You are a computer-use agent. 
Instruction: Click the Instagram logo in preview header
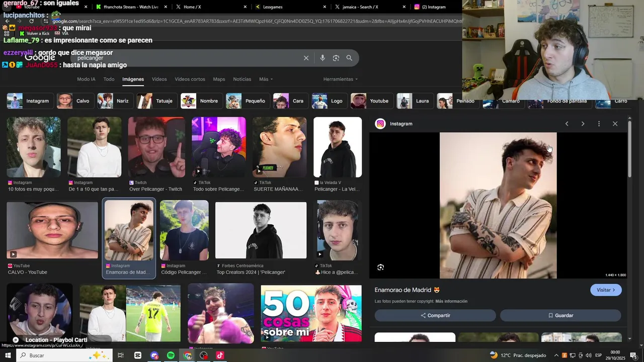pyautogui.click(x=381, y=124)
